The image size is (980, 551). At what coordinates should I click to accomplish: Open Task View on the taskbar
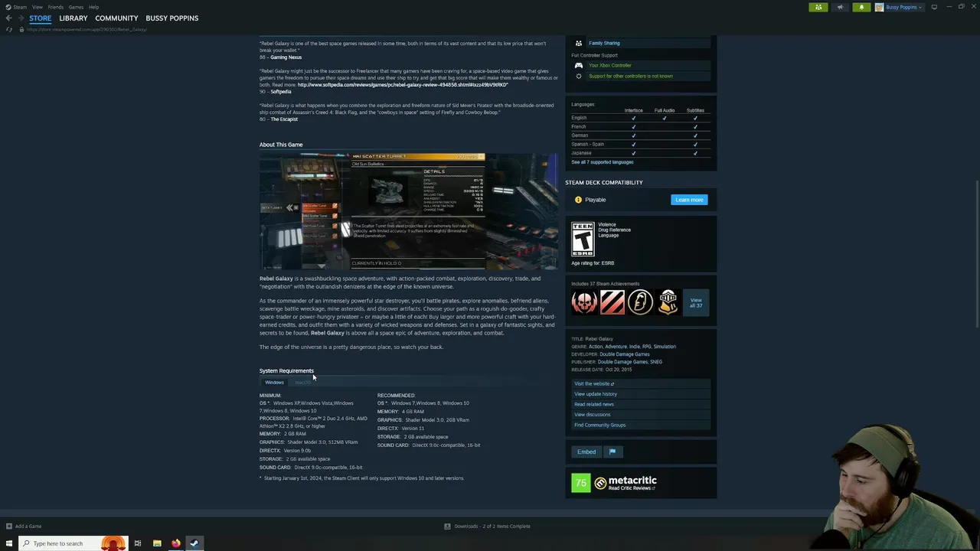point(138,543)
